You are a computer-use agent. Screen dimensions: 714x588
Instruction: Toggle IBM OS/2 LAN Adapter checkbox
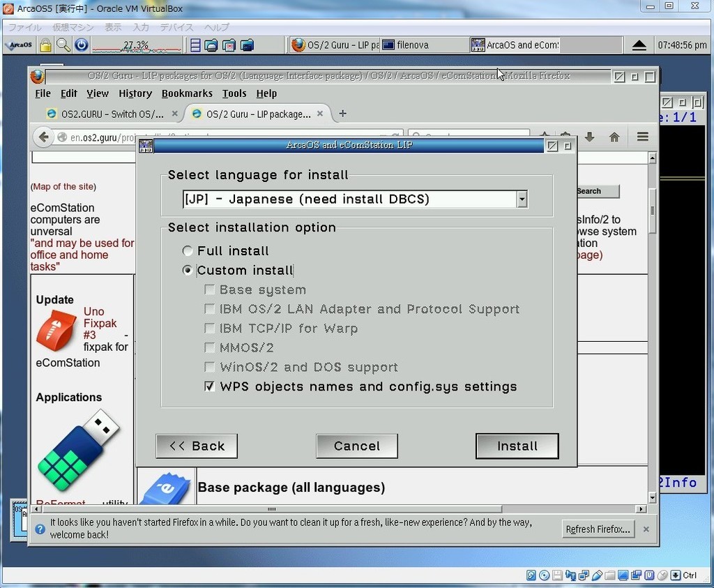(209, 309)
